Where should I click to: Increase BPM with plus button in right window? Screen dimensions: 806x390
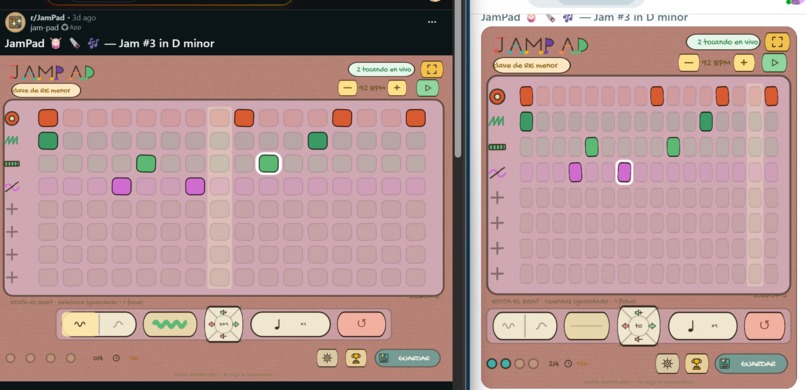click(x=743, y=63)
